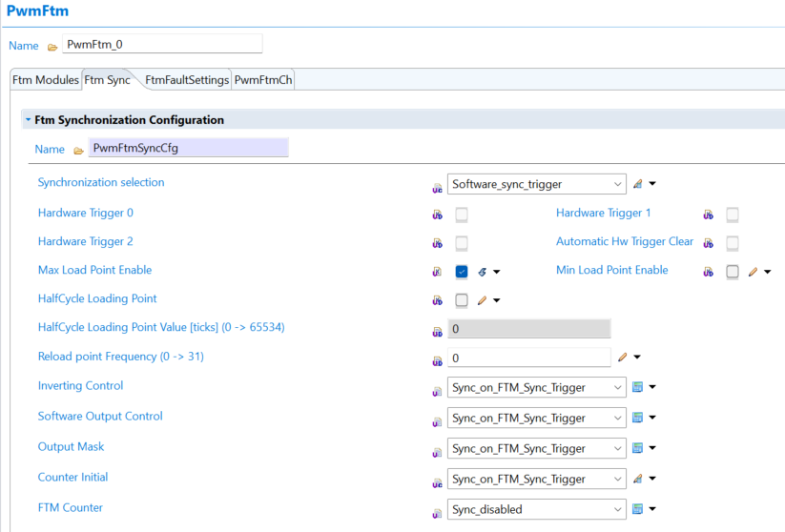Click the calculator icon beside Output Mask dropdown
Screen dimensions: 785x532
638,448
